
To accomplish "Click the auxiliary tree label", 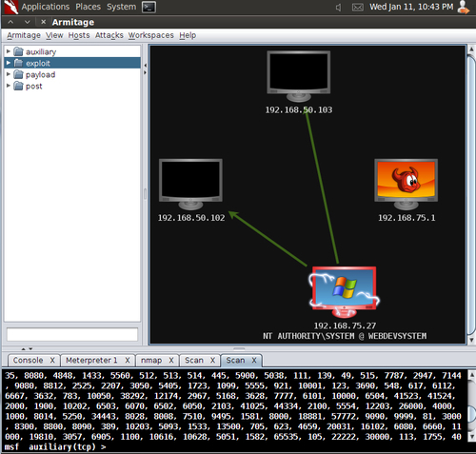I will tap(41, 51).
